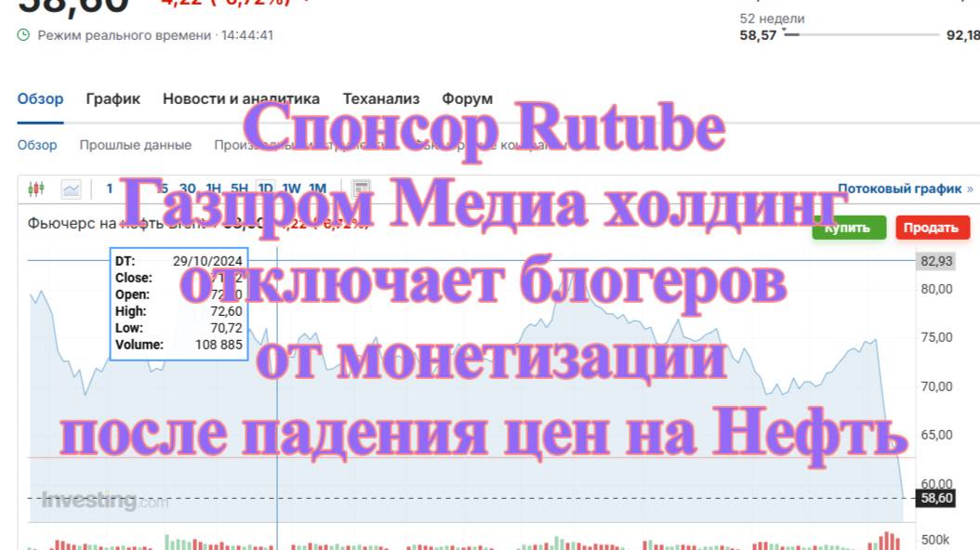Select the 1H chart interval
The height and width of the screenshot is (550, 980).
[x=214, y=189]
